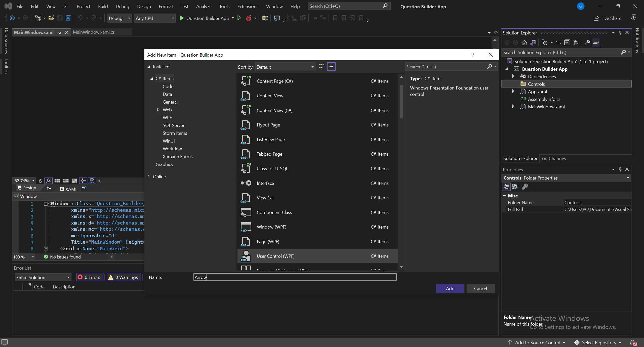Click the Page (WPF) template icon
This screenshot has width=644, height=347.
(246, 241)
